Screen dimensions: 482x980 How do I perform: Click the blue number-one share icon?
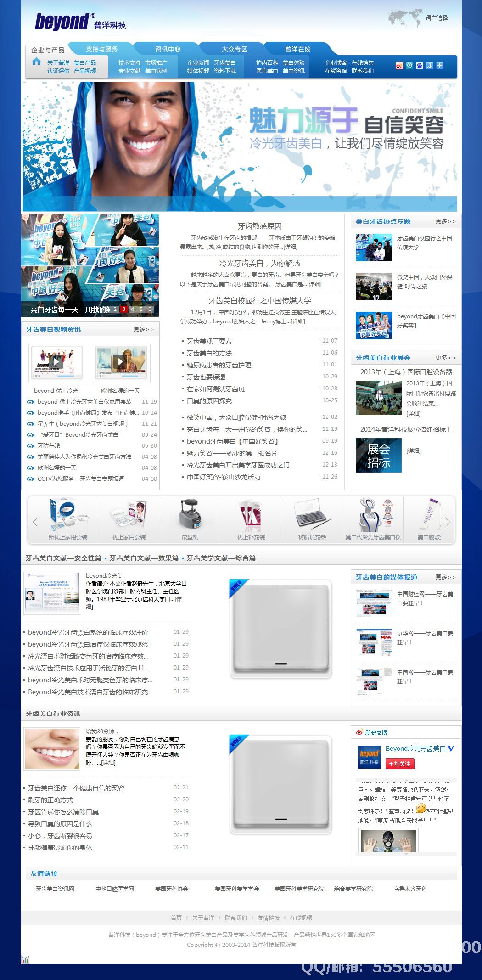pos(429,66)
